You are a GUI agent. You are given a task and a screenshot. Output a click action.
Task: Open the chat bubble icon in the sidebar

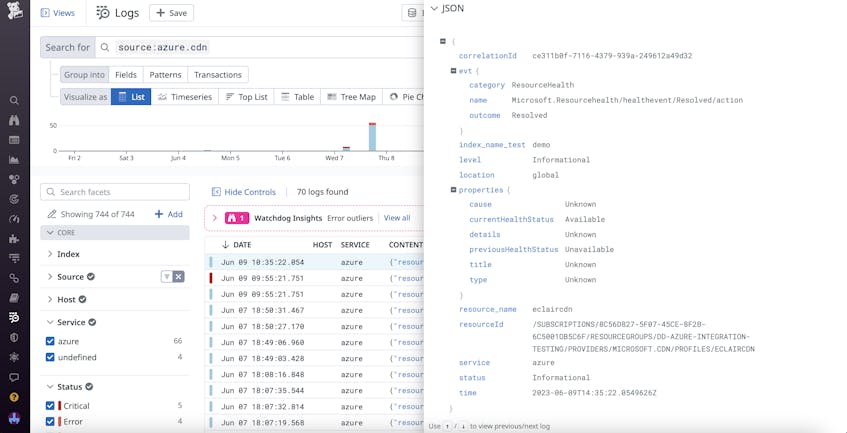(x=15, y=377)
